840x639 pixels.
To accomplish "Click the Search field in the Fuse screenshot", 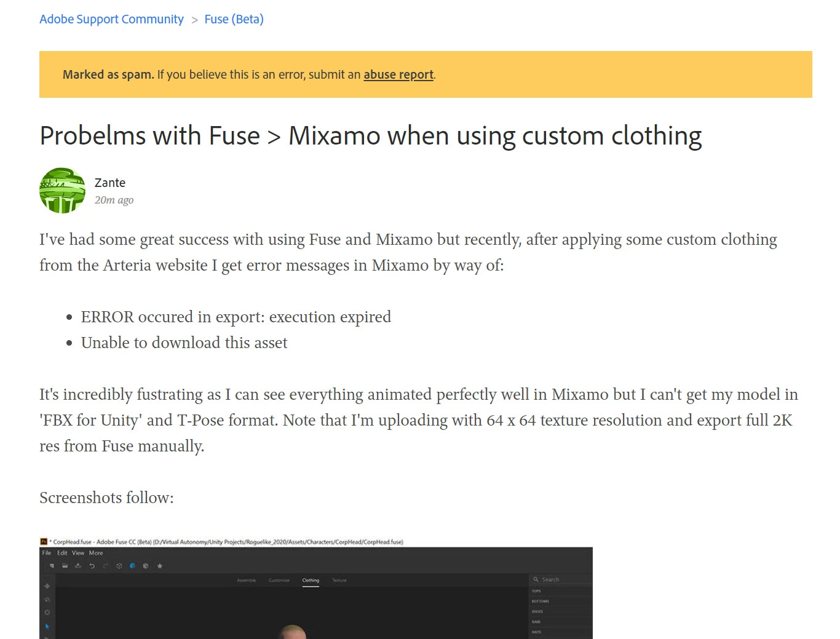I will point(560,579).
